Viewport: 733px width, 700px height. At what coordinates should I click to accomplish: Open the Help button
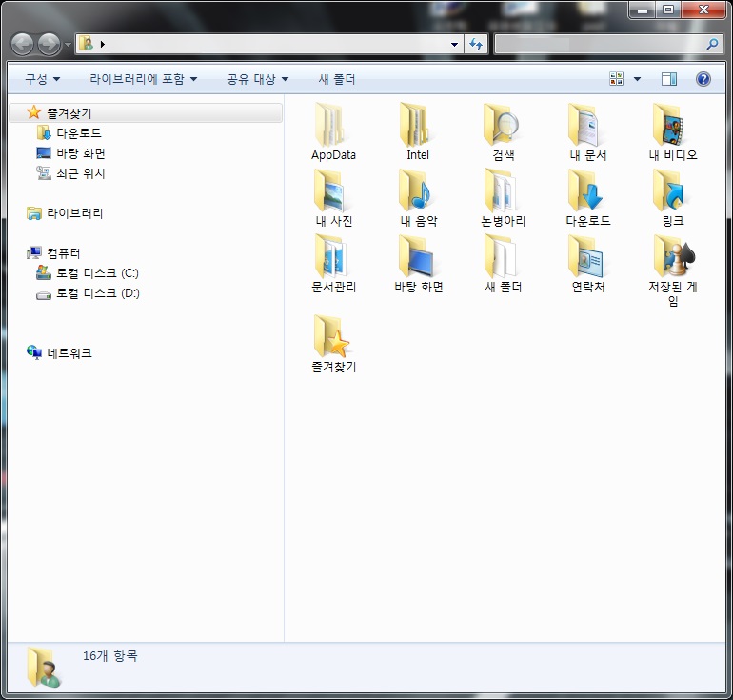[x=703, y=79]
